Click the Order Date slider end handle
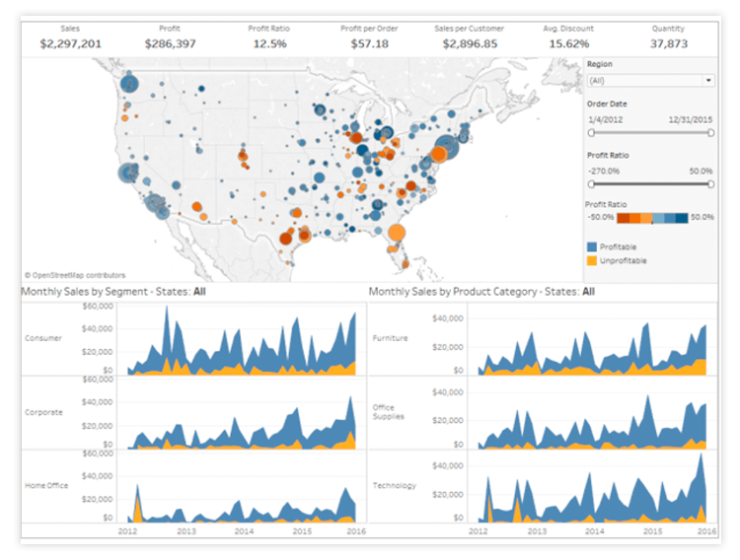Viewport: 740px width, 560px height. point(709,131)
